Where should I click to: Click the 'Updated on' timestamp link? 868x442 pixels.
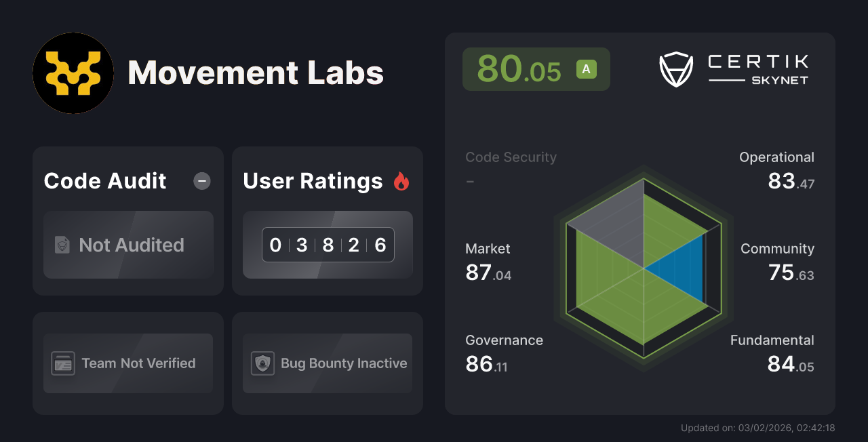[x=757, y=428]
